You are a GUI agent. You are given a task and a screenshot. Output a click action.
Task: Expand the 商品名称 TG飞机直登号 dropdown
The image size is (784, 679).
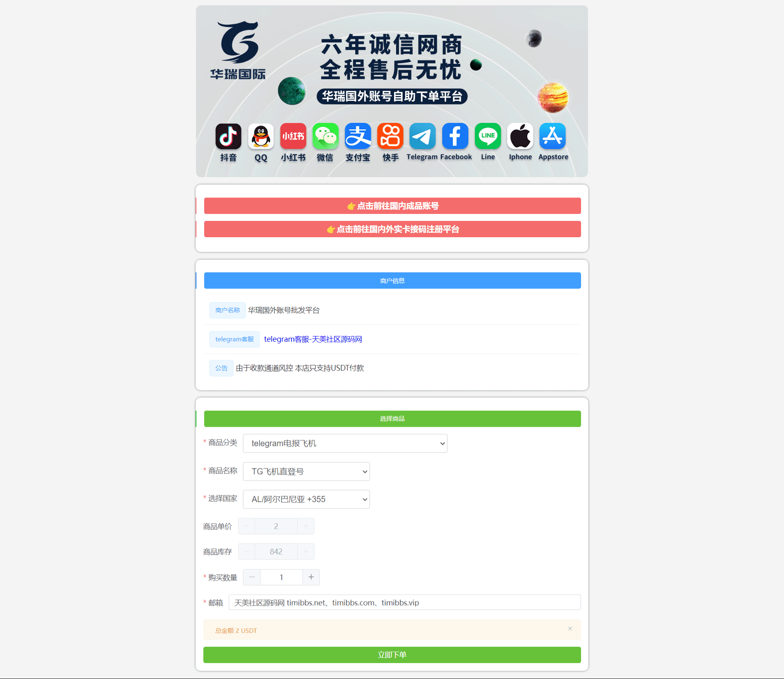(x=306, y=471)
